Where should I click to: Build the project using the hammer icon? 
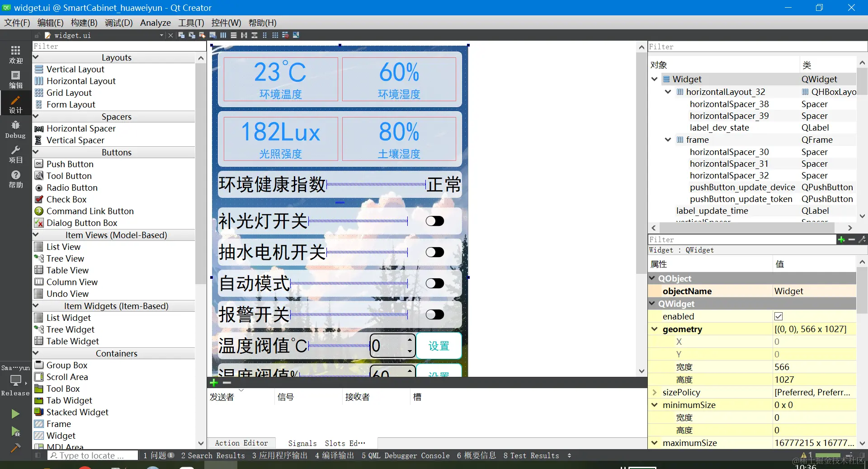pos(16,448)
